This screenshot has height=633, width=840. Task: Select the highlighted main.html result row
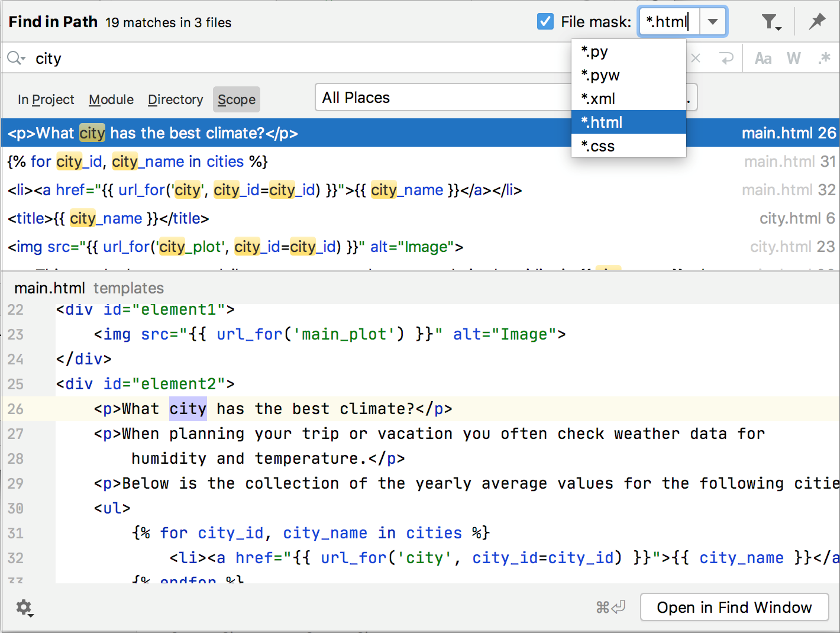(x=237, y=133)
